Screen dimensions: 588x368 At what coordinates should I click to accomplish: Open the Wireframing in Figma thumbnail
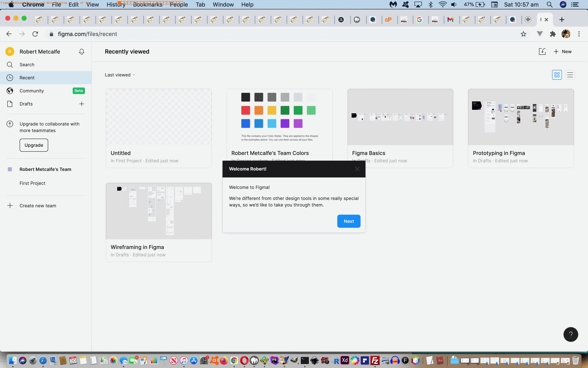click(x=159, y=211)
